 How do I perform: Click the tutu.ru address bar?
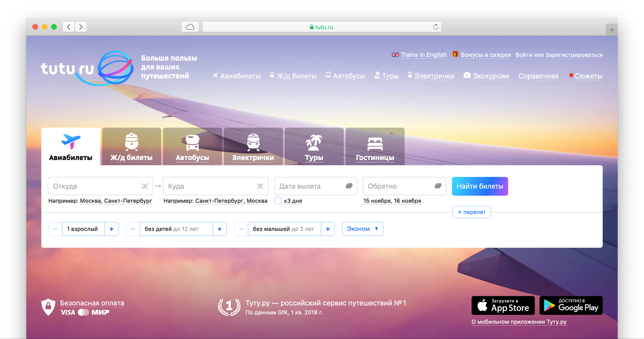322,27
